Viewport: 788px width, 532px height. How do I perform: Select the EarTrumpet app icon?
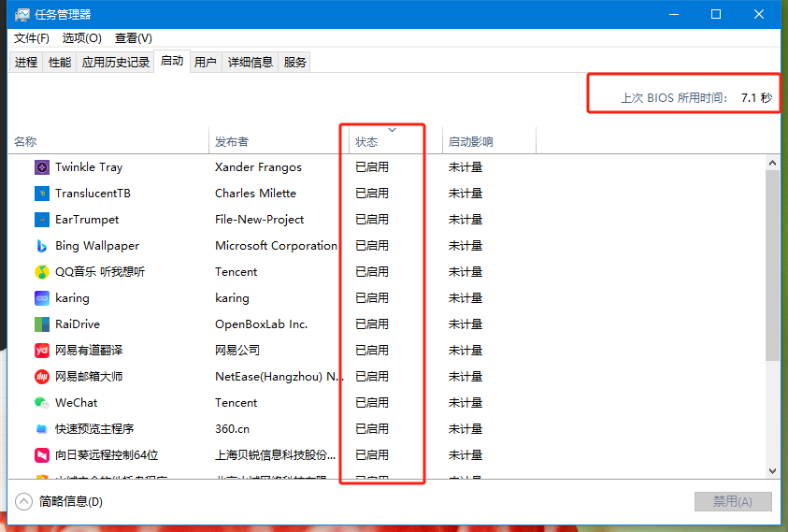tap(42, 219)
